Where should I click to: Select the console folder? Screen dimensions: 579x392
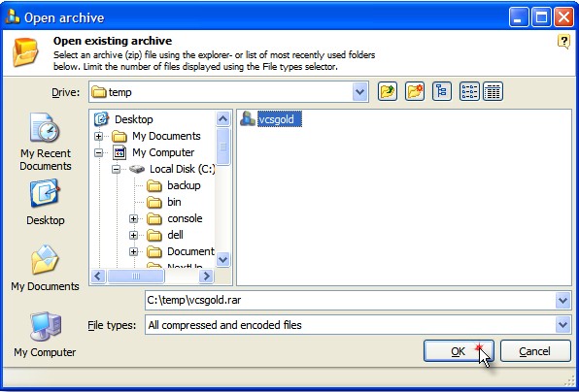185,218
